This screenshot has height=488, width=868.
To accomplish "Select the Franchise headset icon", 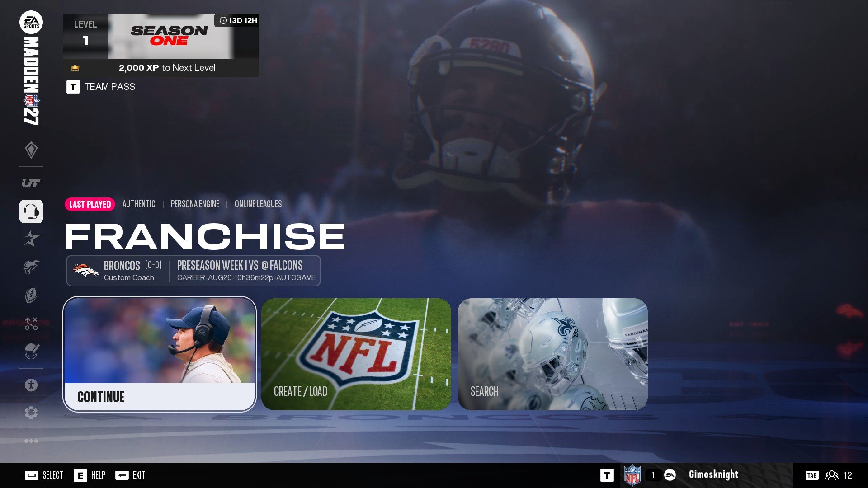I will [x=31, y=211].
